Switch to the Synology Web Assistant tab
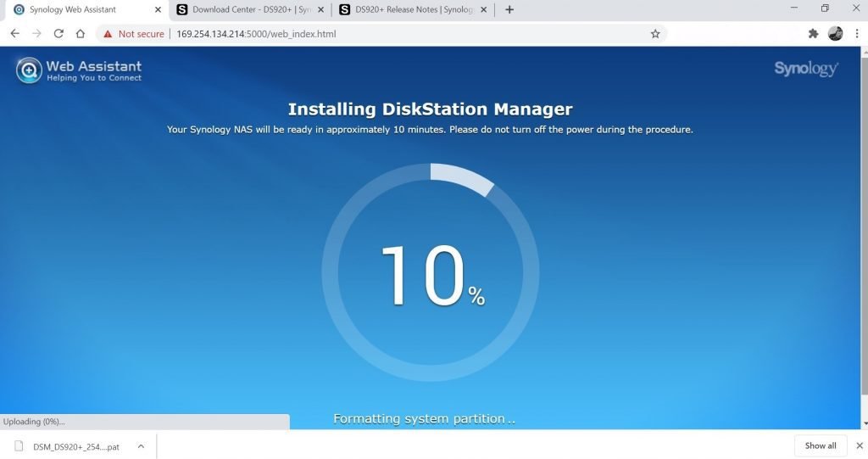The height and width of the screenshot is (459, 868). click(x=83, y=10)
